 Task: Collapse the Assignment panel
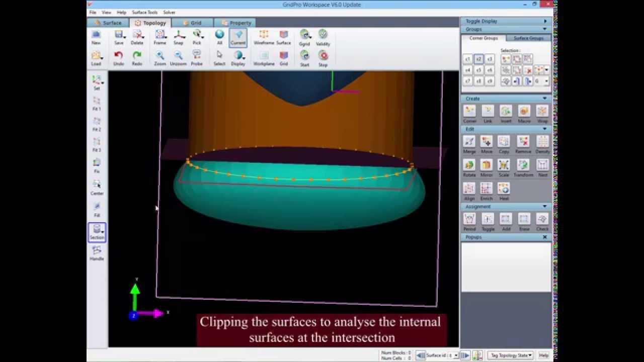[545, 207]
